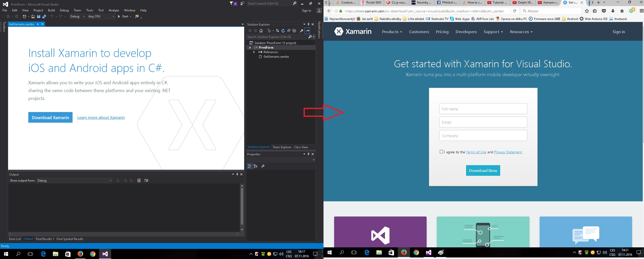Screen dimensions: 644x259
Task: Toggle Preview Selected Items in Solution Explorer
Action: point(307,31)
